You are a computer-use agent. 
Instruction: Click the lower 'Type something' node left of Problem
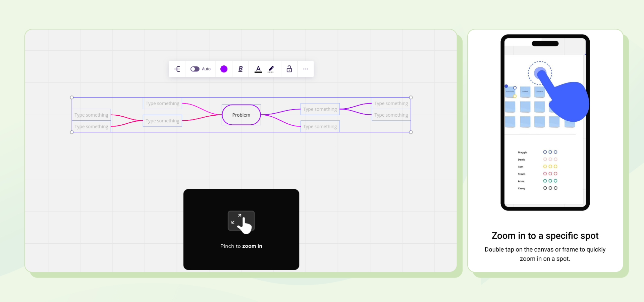point(162,121)
